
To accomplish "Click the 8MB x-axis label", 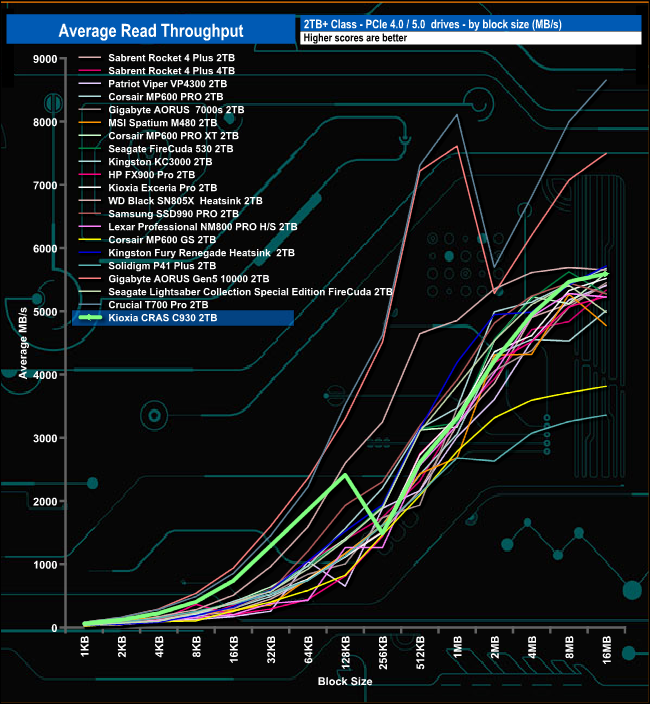I will click(x=569, y=647).
